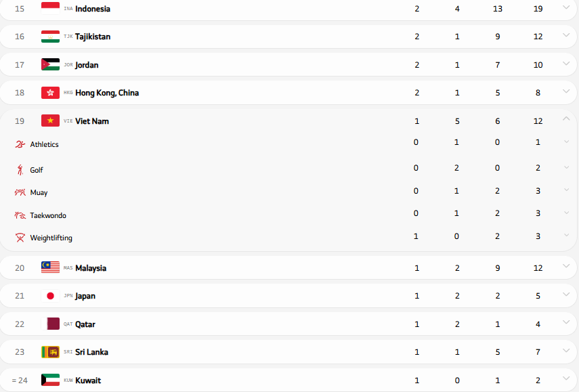Collapse the Viet Nam medal breakdown
579x392 pixels.
(566, 119)
